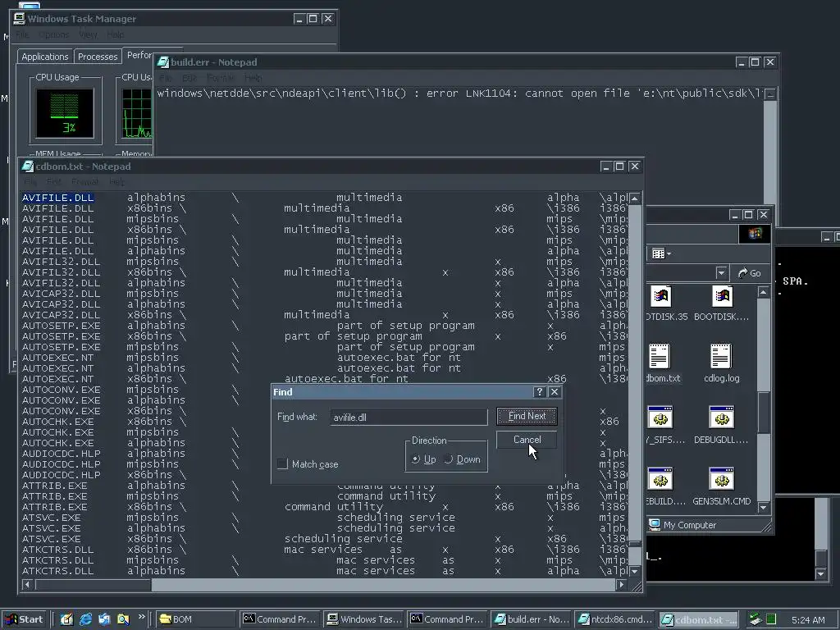Click the 5:24 AM taskbar clock
Viewport: 840px width, 630px height.
point(808,620)
